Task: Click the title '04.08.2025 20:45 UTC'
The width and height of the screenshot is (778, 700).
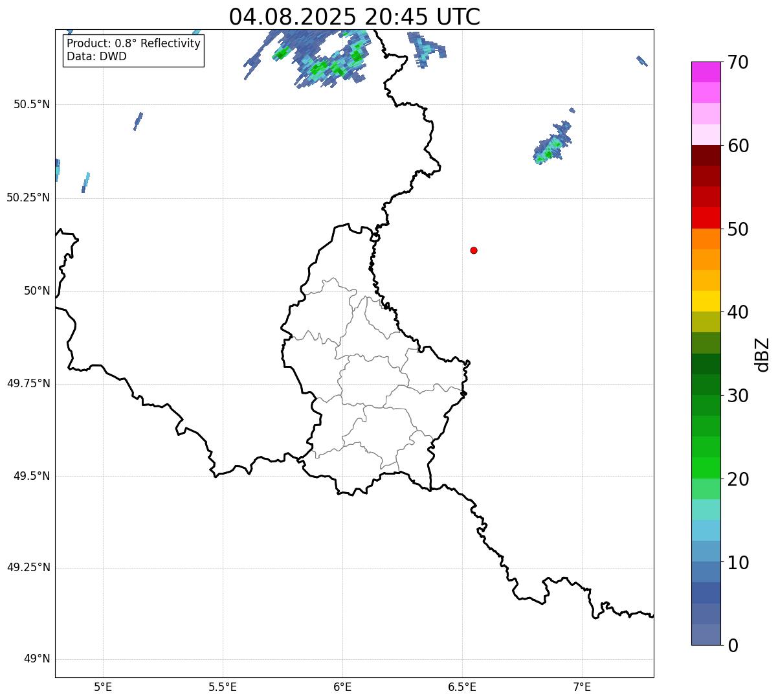Action: tap(354, 17)
